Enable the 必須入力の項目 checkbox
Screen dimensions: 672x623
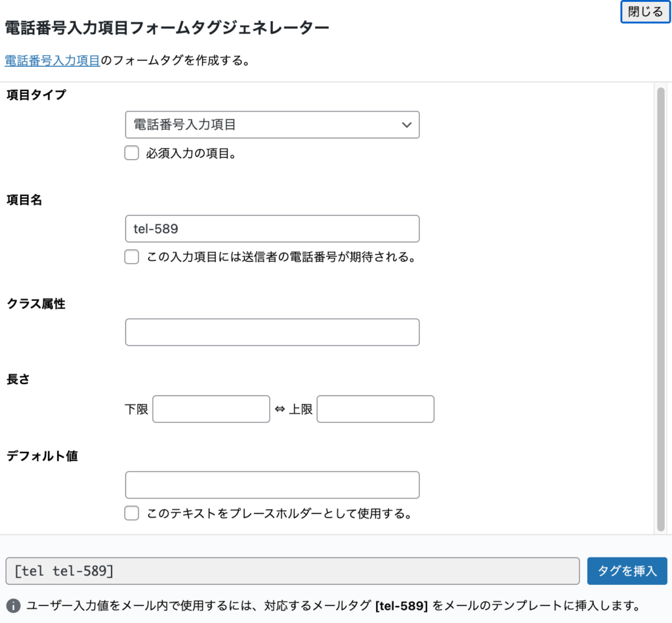pyautogui.click(x=132, y=153)
